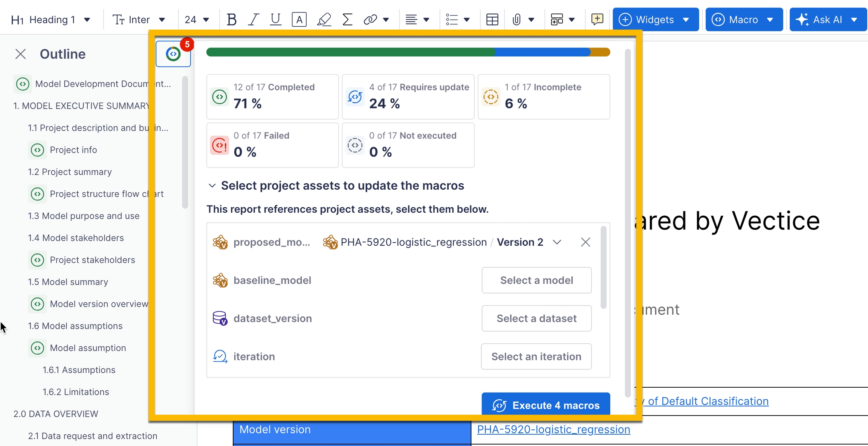Open PHA-5920-logistic_regression link in document
Screen dimensions: 868x446
[x=553, y=429]
